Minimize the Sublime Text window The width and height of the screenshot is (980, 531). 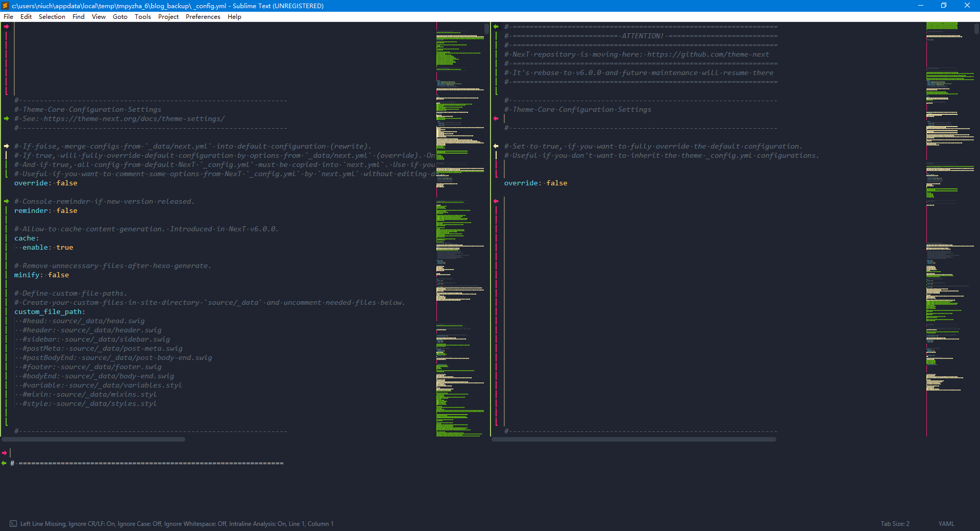921,6
